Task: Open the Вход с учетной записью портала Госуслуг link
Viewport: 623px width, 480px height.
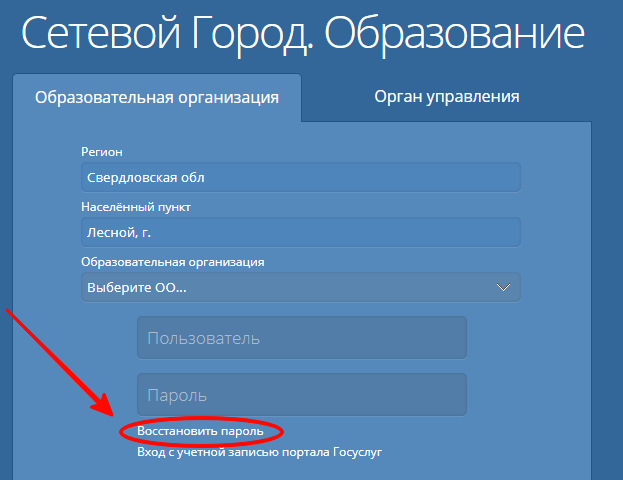Action: (259, 452)
